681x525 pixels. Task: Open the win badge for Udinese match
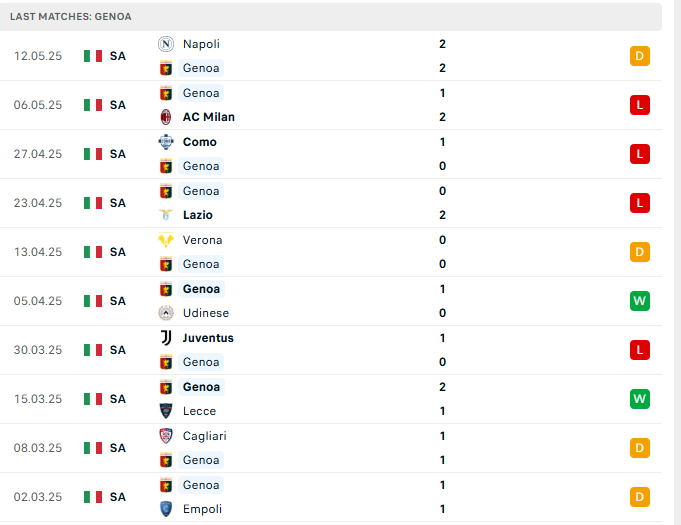click(640, 301)
